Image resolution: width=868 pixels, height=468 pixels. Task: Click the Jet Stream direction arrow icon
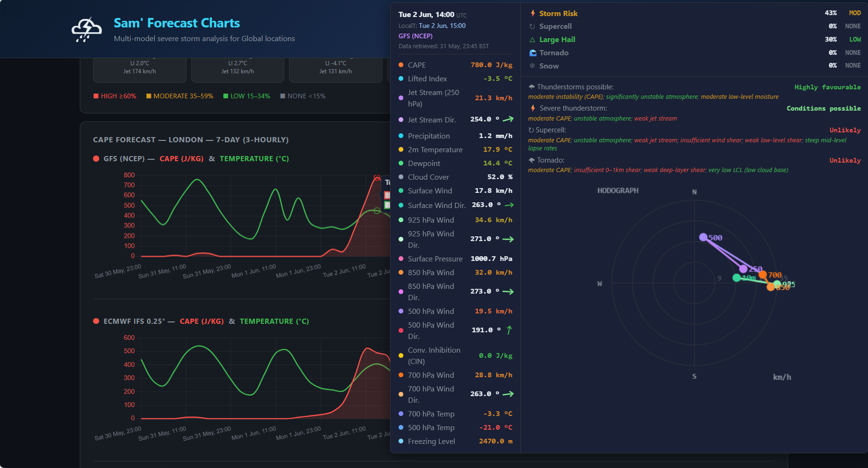[x=508, y=119]
